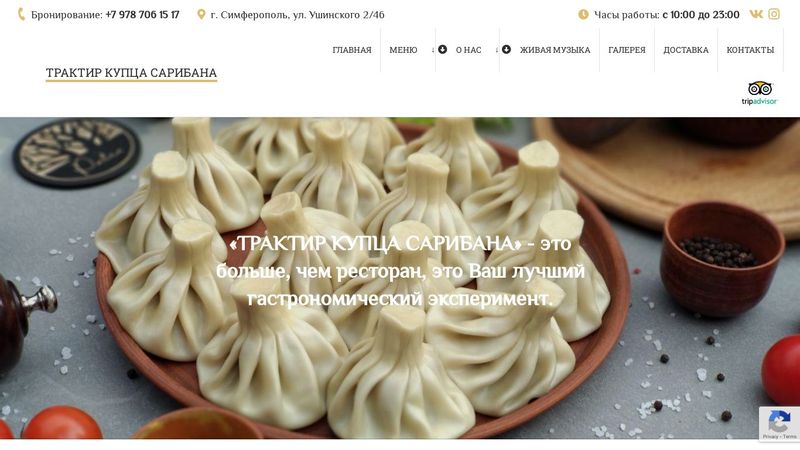Open the VK social network icon

point(756,14)
